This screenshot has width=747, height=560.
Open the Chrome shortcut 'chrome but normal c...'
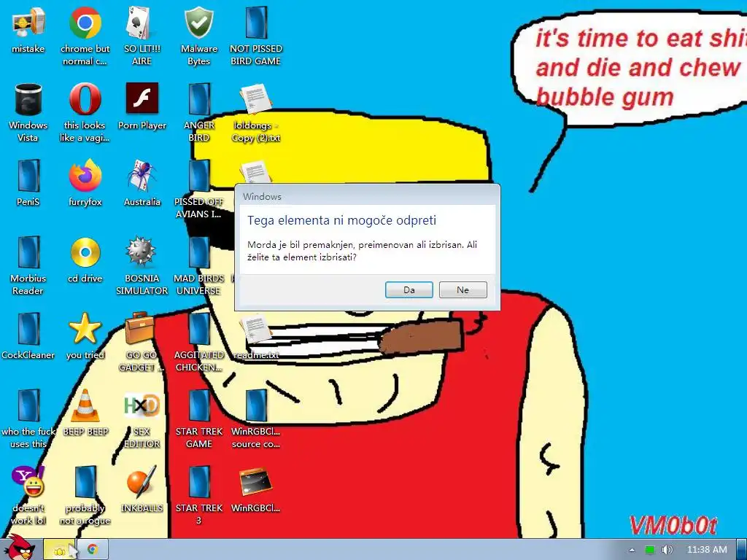(85, 36)
